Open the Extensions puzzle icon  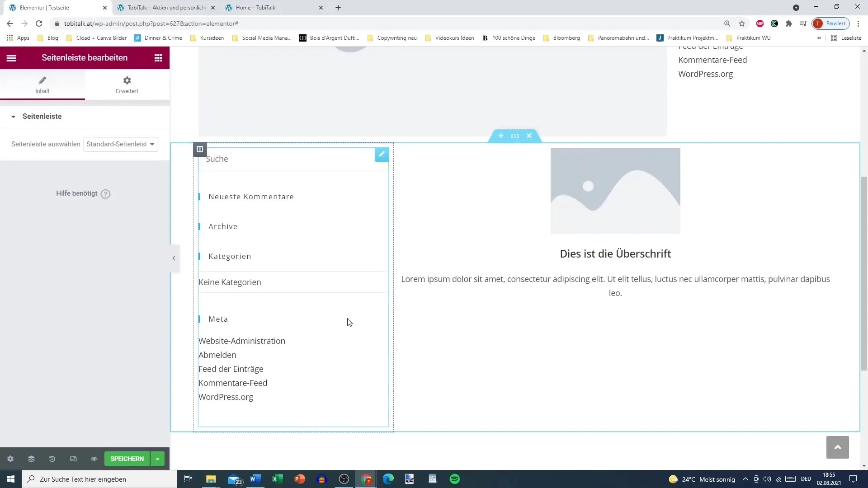click(789, 23)
